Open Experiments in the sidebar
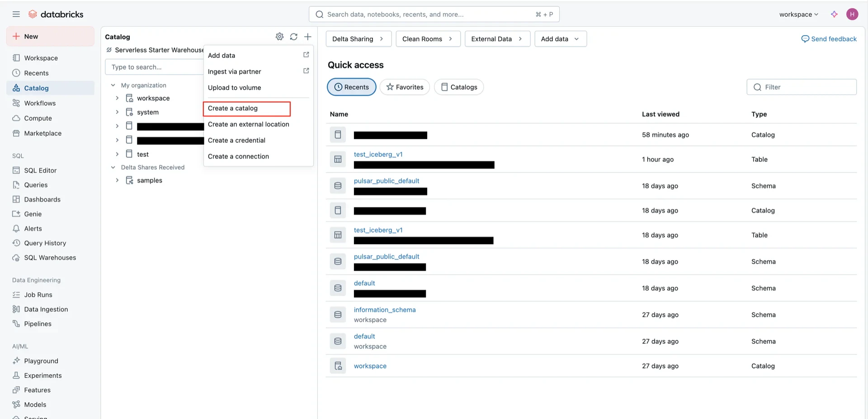This screenshot has height=419, width=868. (50, 375)
